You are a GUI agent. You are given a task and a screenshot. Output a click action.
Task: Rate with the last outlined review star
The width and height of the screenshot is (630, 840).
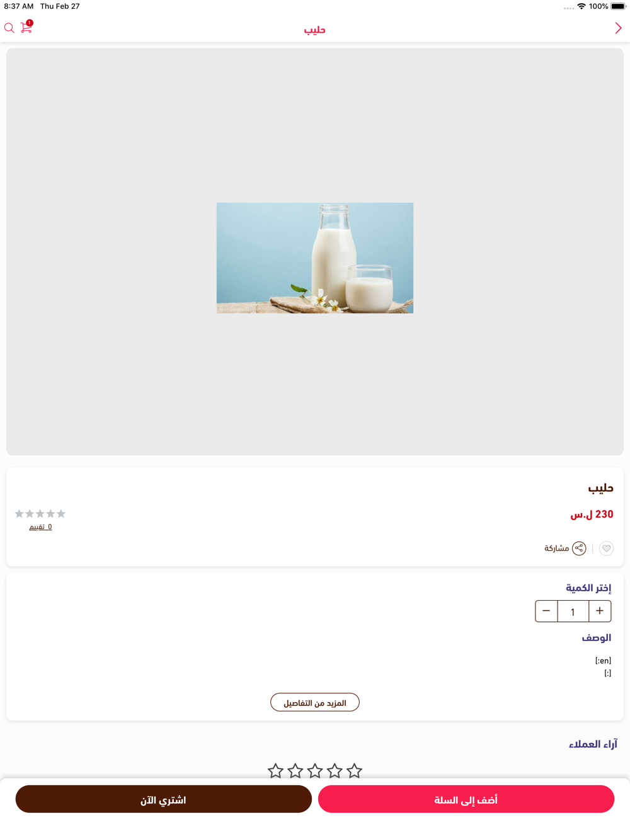(x=355, y=771)
